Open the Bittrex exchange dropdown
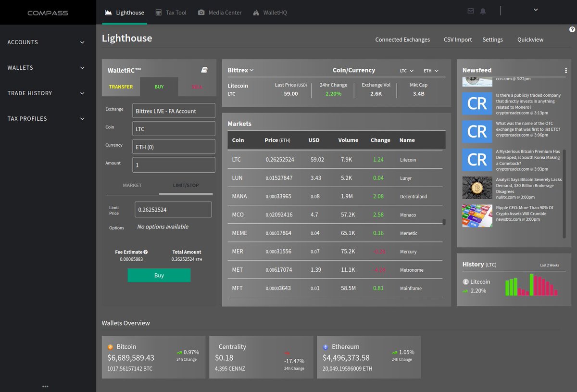 pyautogui.click(x=240, y=70)
